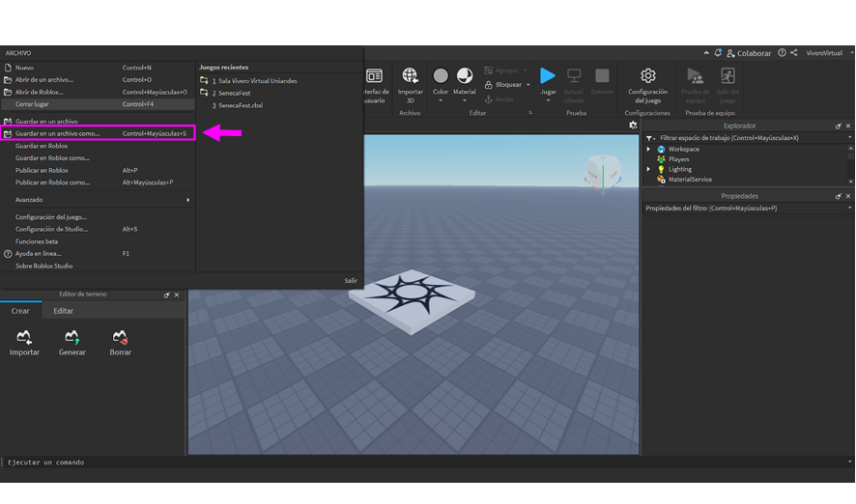Open Importar 3D from the ribbon
856x504 pixels.
coord(410,76)
